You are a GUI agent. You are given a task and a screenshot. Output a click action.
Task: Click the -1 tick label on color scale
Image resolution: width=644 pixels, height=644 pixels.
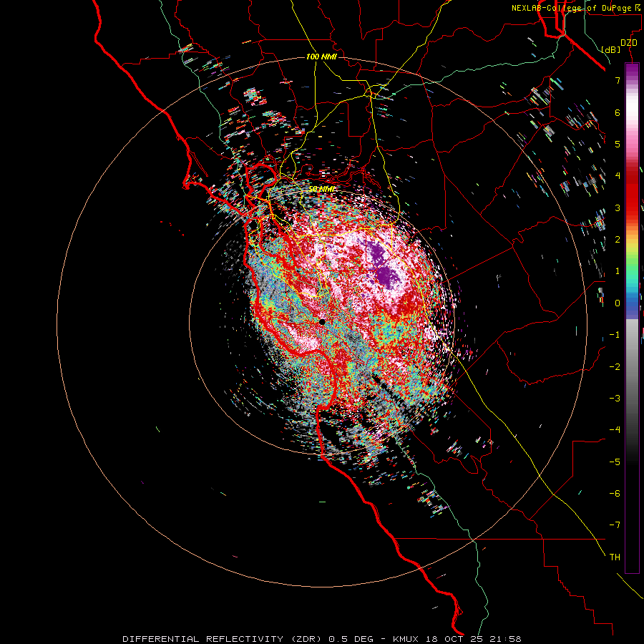pyautogui.click(x=615, y=335)
